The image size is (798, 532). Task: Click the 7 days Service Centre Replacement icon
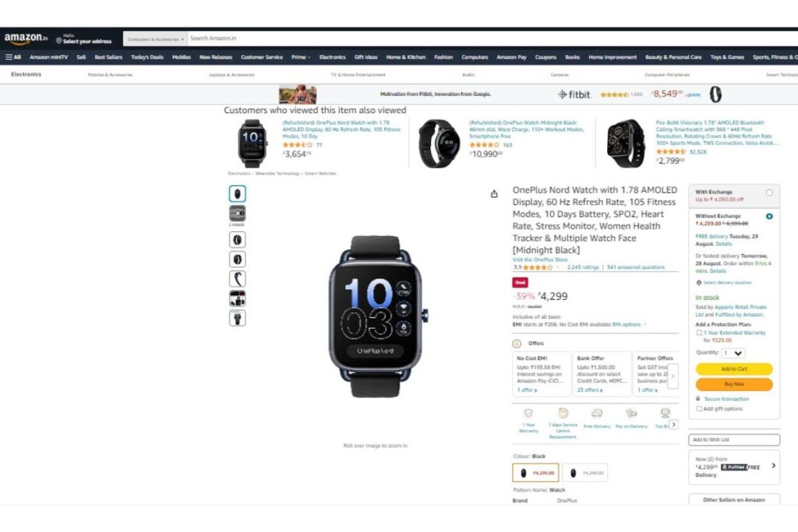point(563,413)
